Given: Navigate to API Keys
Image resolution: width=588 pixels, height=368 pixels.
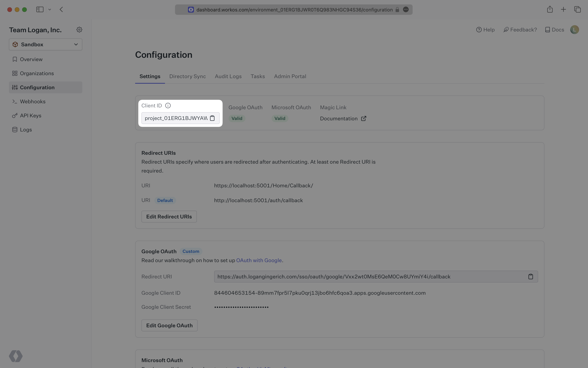Looking at the screenshot, I should (30, 116).
